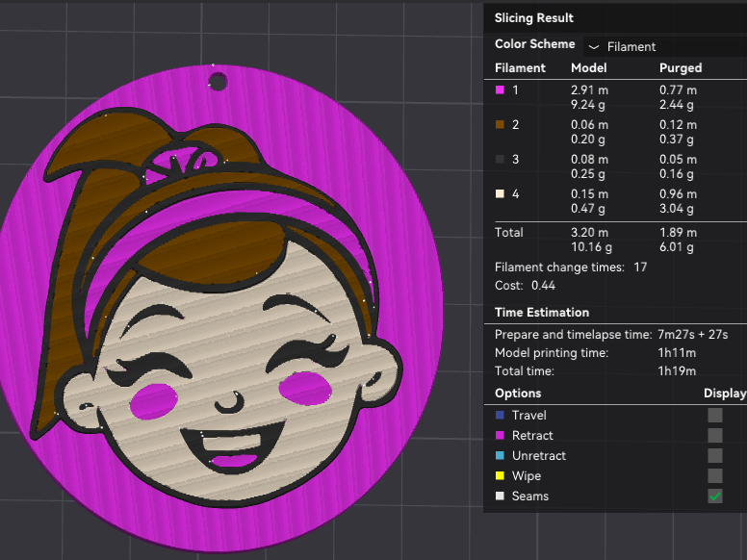747x560 pixels.
Task: Click the cream swatch for filament 4
Action: click(500, 193)
